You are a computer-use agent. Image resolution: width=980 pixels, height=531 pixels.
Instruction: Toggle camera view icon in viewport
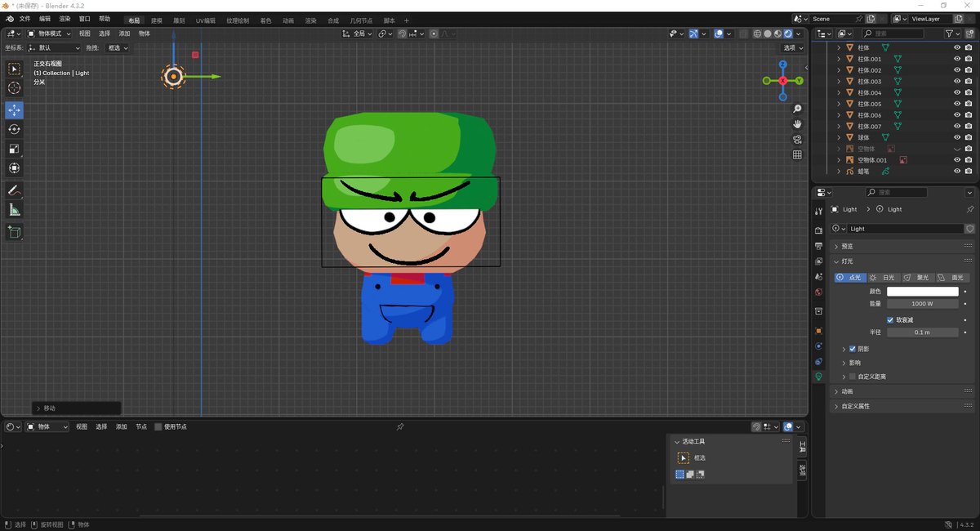click(797, 139)
